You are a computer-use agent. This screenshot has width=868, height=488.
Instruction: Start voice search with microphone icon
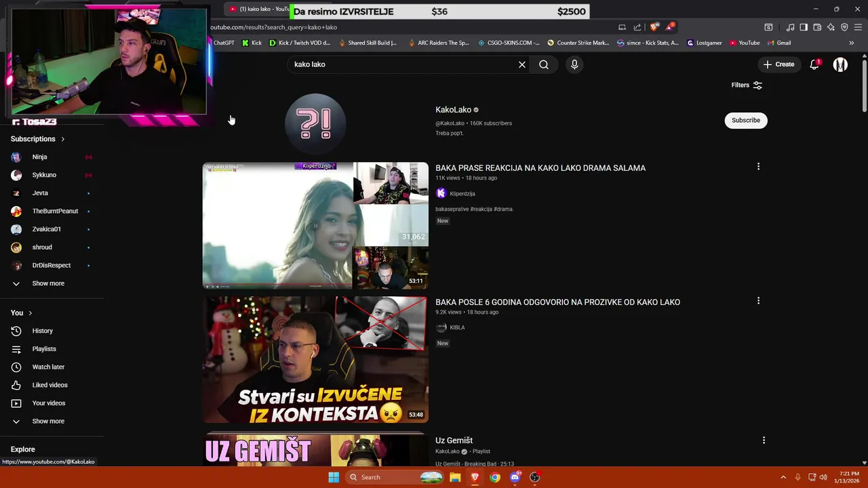pos(574,64)
